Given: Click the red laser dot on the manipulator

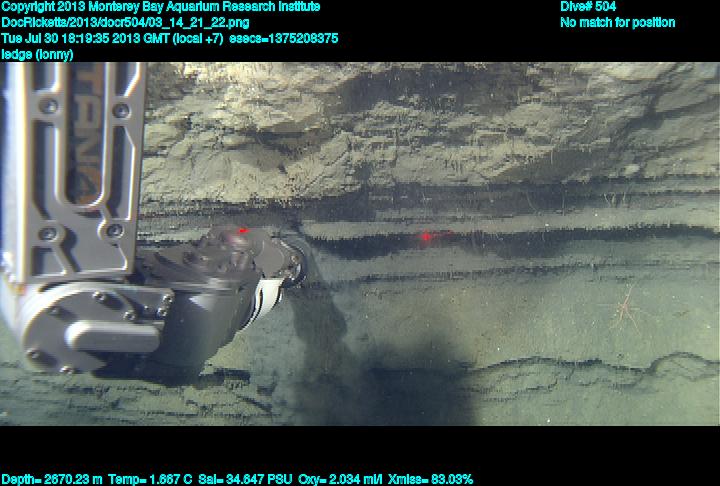Looking at the screenshot, I should 242,230.
